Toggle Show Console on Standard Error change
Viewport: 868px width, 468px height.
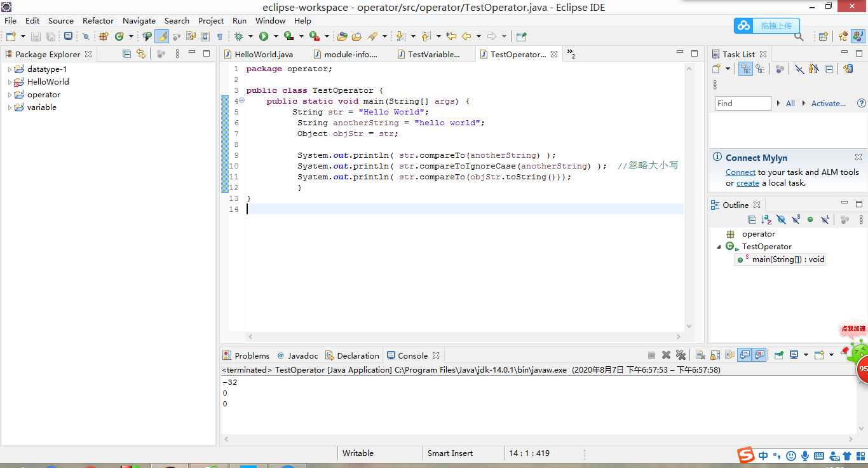coord(759,355)
